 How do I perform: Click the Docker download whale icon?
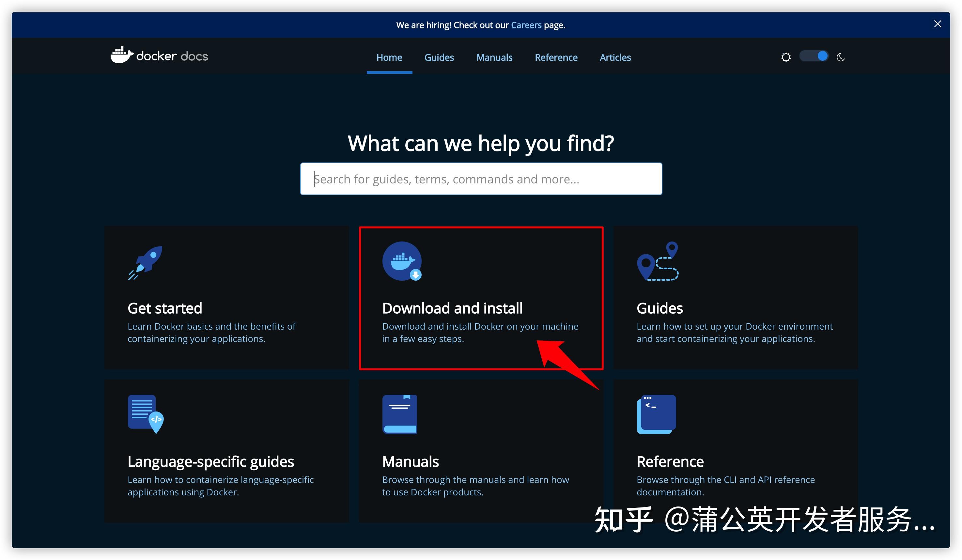tap(402, 261)
